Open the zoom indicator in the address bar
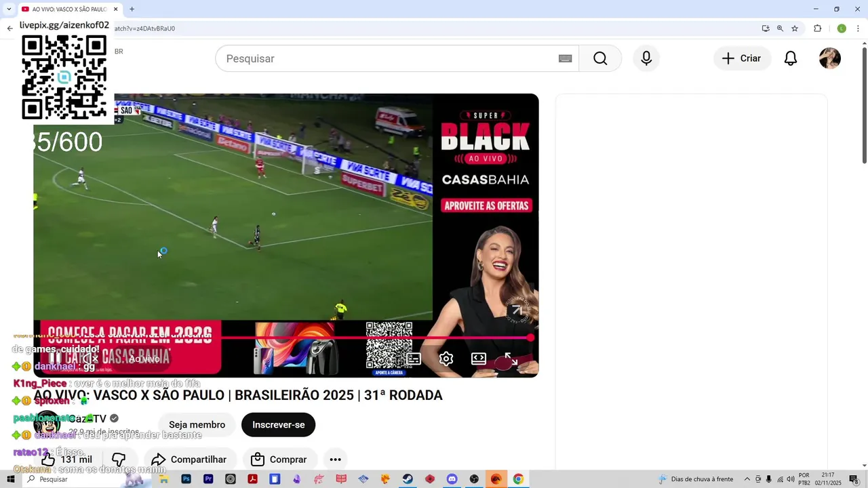 click(780, 28)
